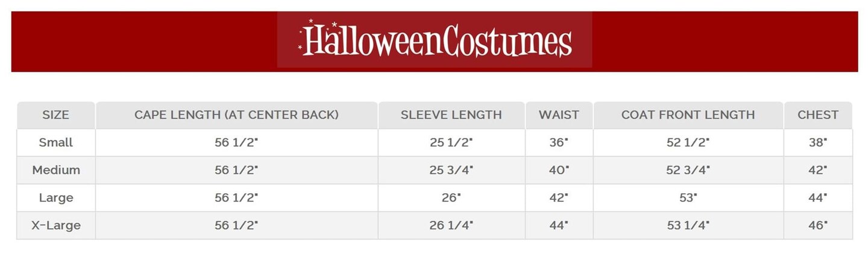
Task: Select the Medium size row label
Action: 55,170
